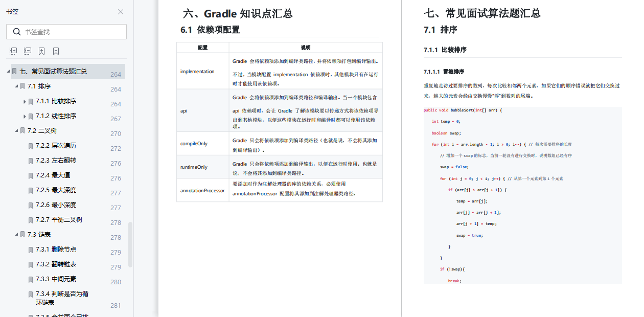Viewport: 644px width, 317px height.
Task: Jump to bookmark 7.2.7 平衡二叉树
Action: (59, 220)
